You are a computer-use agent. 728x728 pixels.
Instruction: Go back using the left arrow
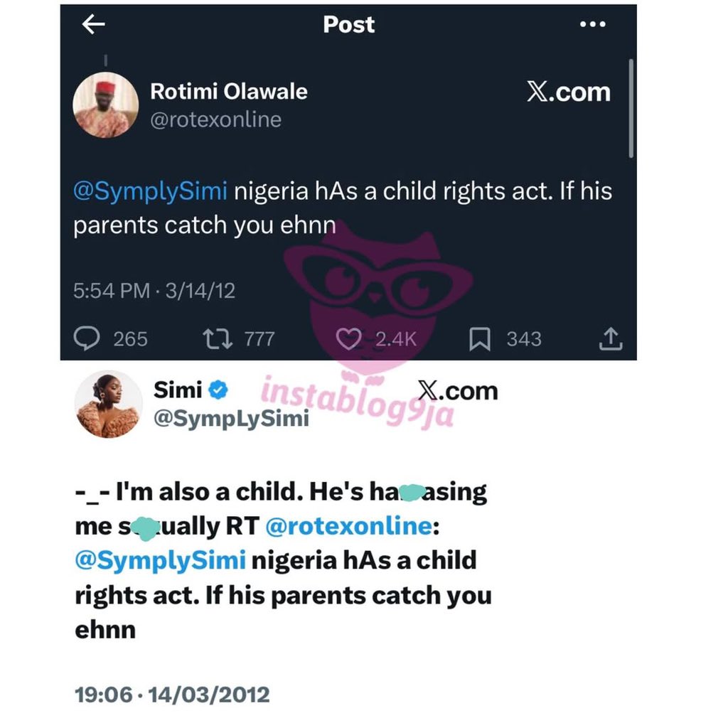click(x=93, y=25)
